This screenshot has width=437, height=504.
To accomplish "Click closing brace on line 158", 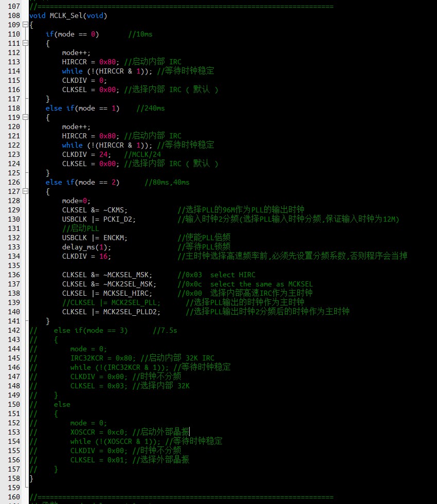I will coord(31,479).
